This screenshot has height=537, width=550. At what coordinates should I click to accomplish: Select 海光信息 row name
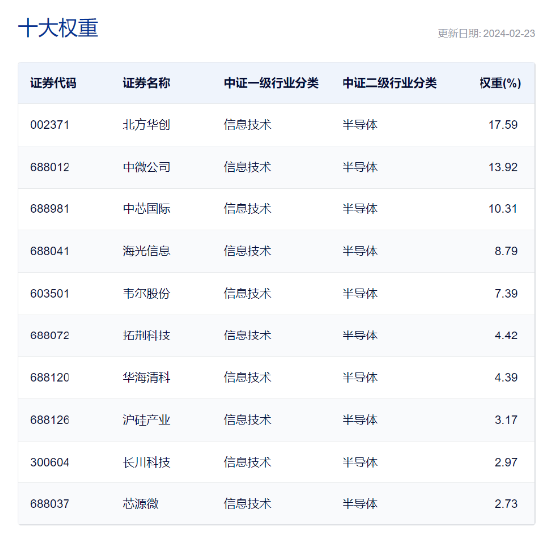(x=146, y=251)
